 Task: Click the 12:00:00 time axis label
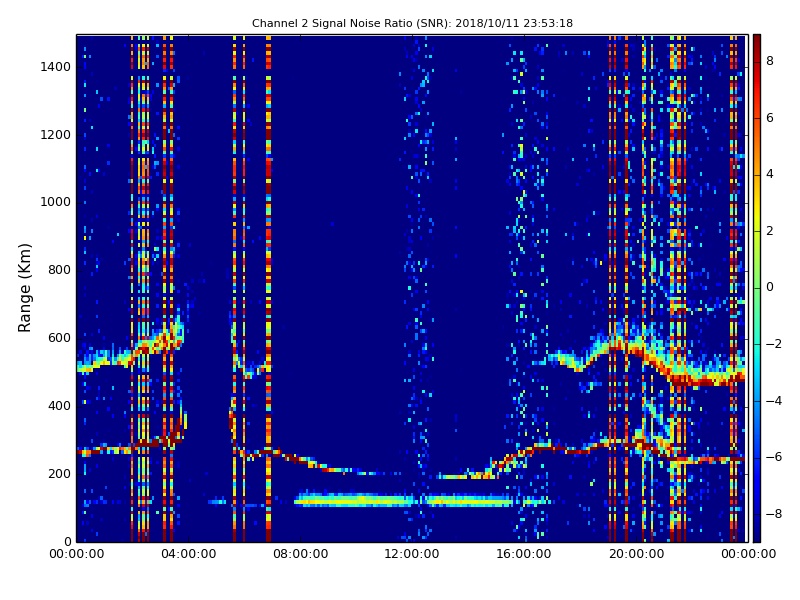(412, 555)
